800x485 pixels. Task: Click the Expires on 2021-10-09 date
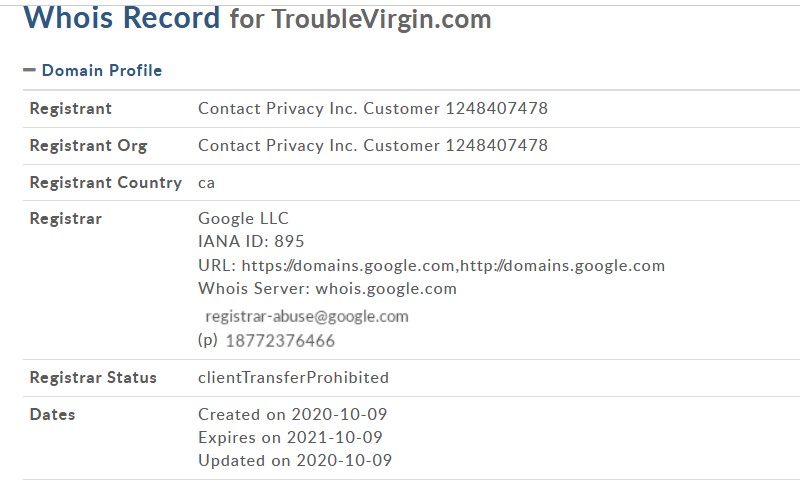290,437
